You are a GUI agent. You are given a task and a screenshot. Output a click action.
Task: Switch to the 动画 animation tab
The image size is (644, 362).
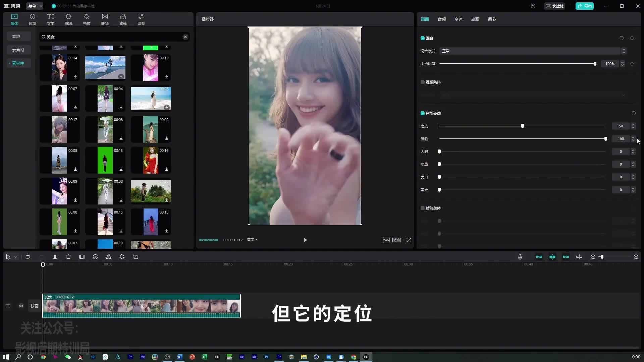[475, 19]
